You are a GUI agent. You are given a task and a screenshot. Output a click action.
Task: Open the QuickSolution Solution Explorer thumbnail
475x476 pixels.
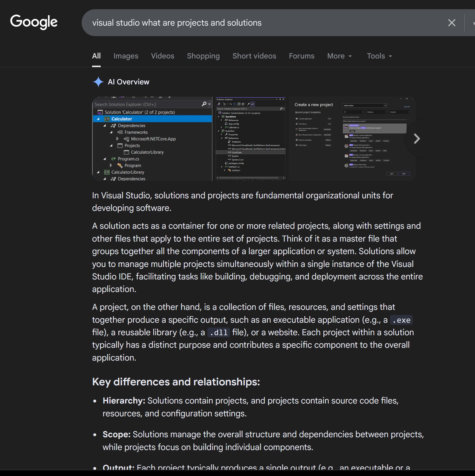(x=250, y=139)
